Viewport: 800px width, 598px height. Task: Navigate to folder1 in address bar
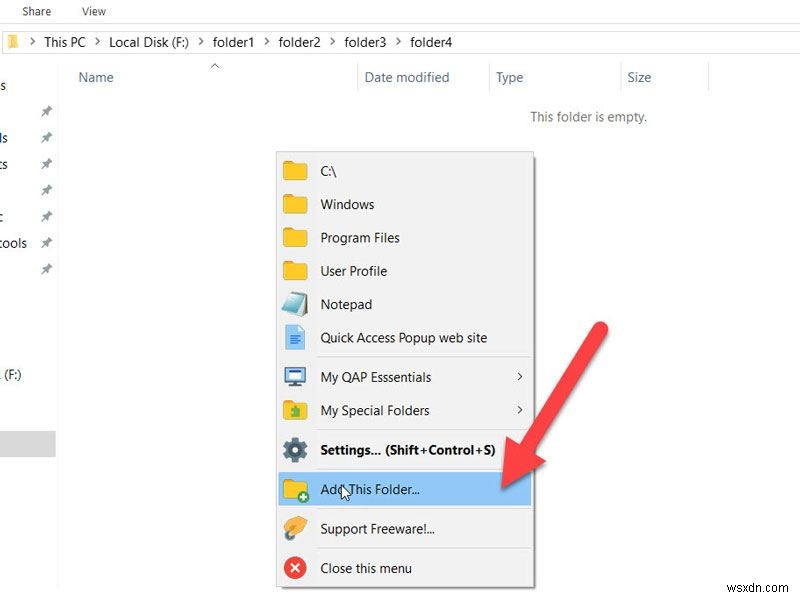233,42
